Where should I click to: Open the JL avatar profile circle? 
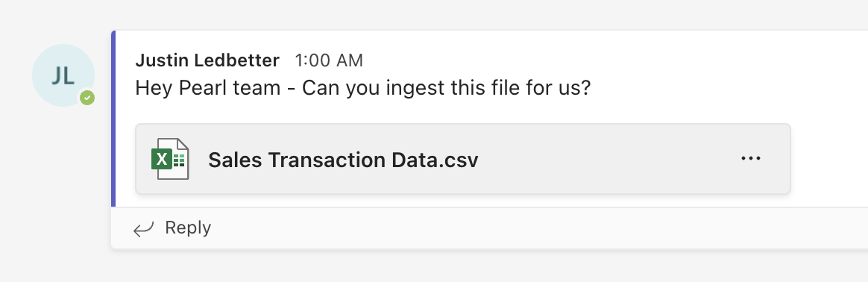pyautogui.click(x=63, y=75)
